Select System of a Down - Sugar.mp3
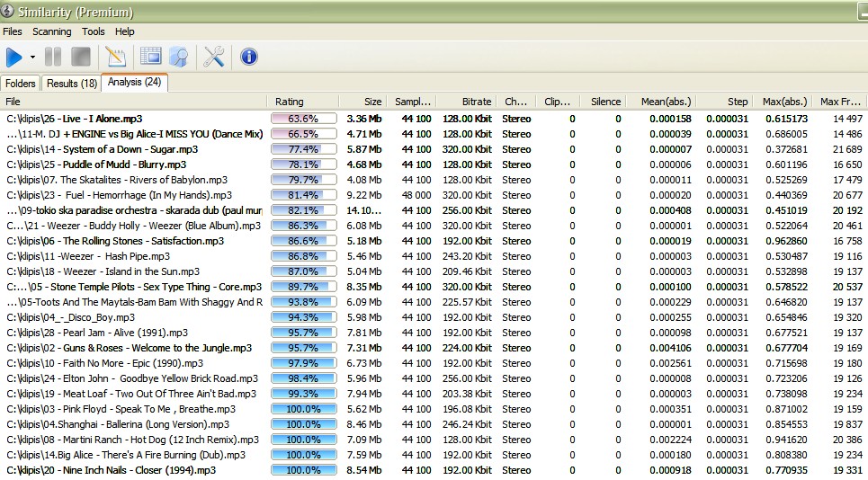 pos(434,149)
